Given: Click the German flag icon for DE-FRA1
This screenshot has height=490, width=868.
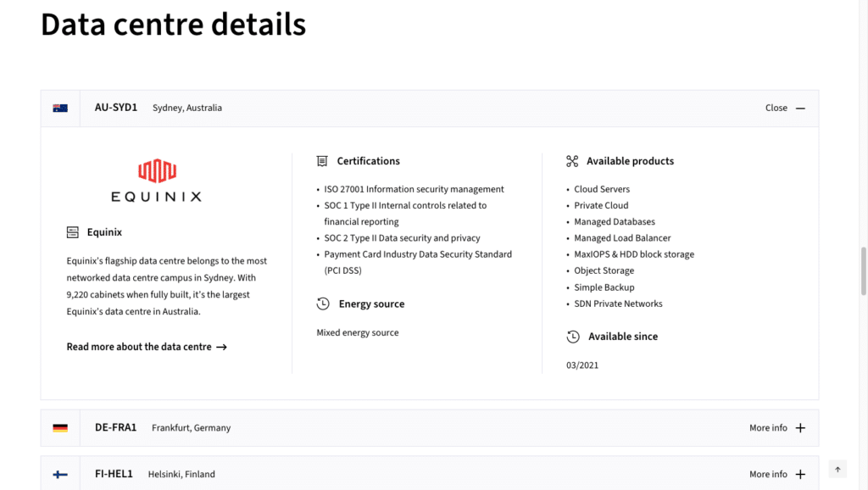Looking at the screenshot, I should click(60, 428).
